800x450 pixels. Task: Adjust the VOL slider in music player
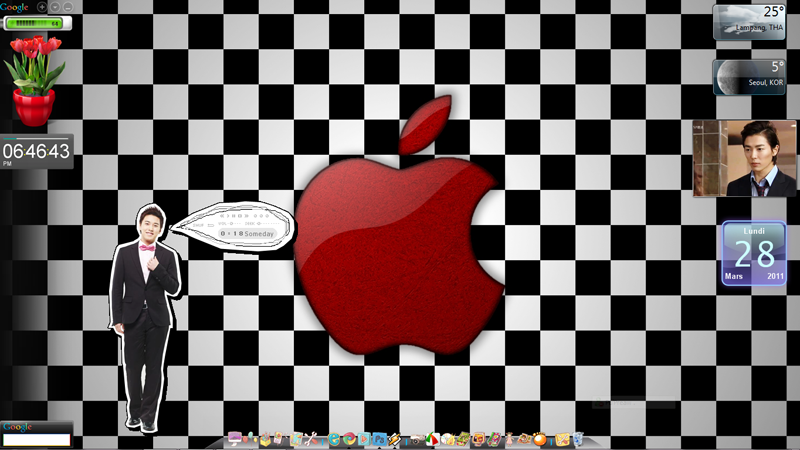coord(231,223)
